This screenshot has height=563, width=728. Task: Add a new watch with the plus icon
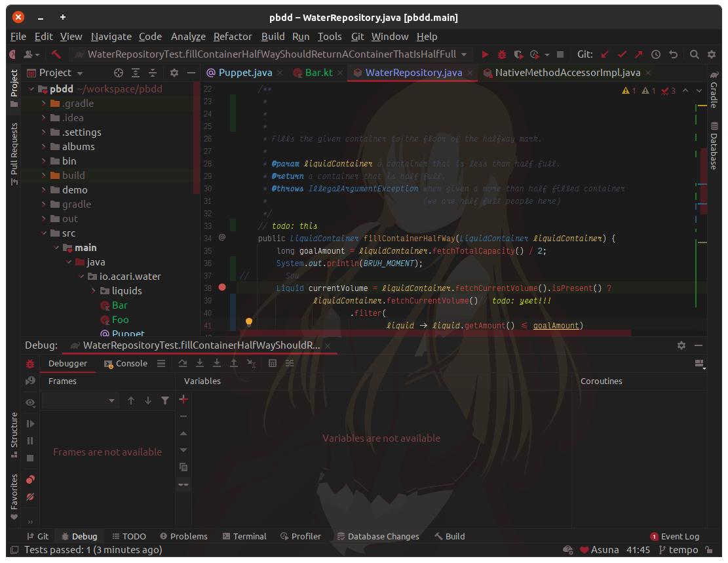(183, 400)
